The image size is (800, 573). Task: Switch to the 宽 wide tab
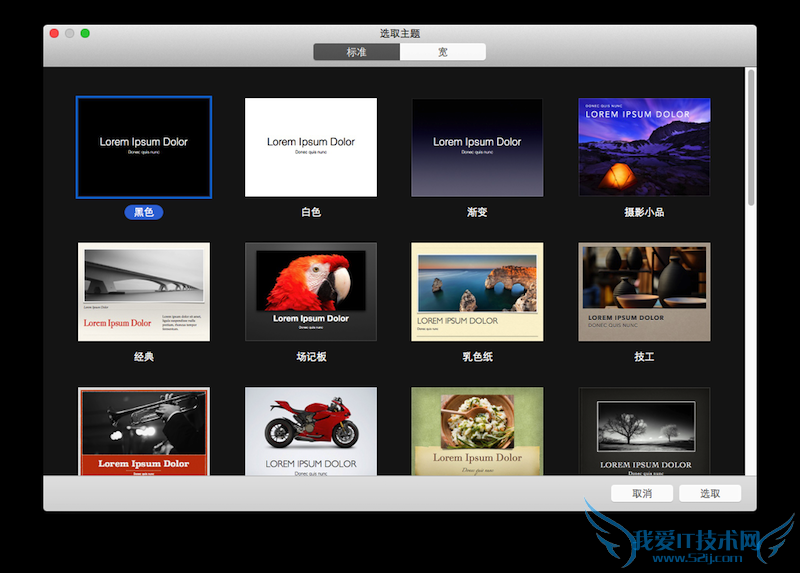click(443, 52)
